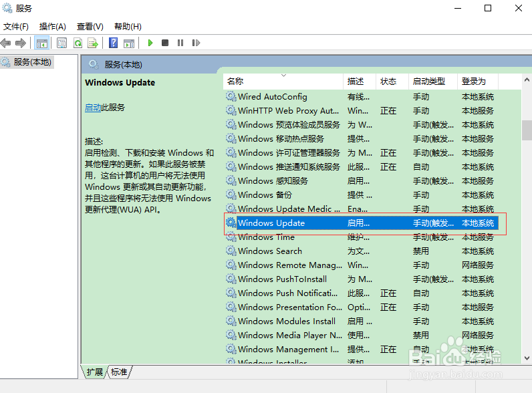Open the 文件(F) menu

point(16,27)
